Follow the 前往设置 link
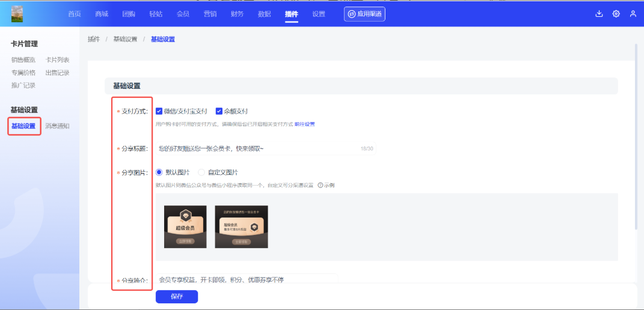The image size is (644, 310). 304,124
